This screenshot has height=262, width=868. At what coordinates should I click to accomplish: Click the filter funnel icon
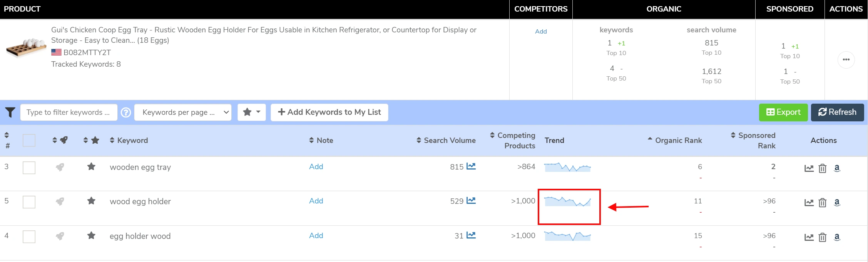[x=10, y=113]
